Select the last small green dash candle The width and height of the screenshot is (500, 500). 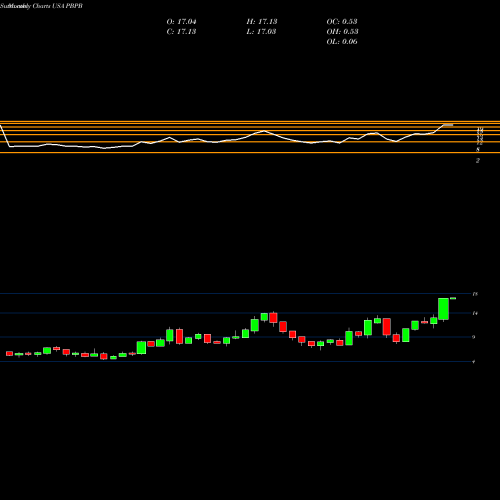[x=453, y=298]
